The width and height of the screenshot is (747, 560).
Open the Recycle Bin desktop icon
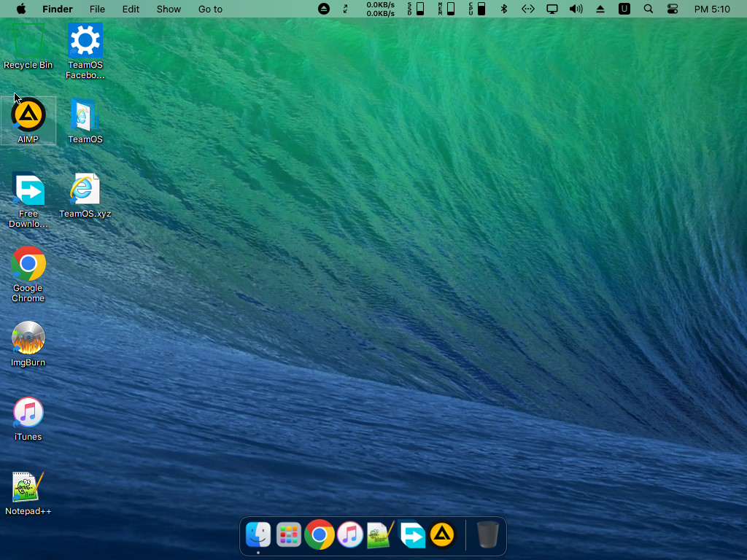point(28,47)
